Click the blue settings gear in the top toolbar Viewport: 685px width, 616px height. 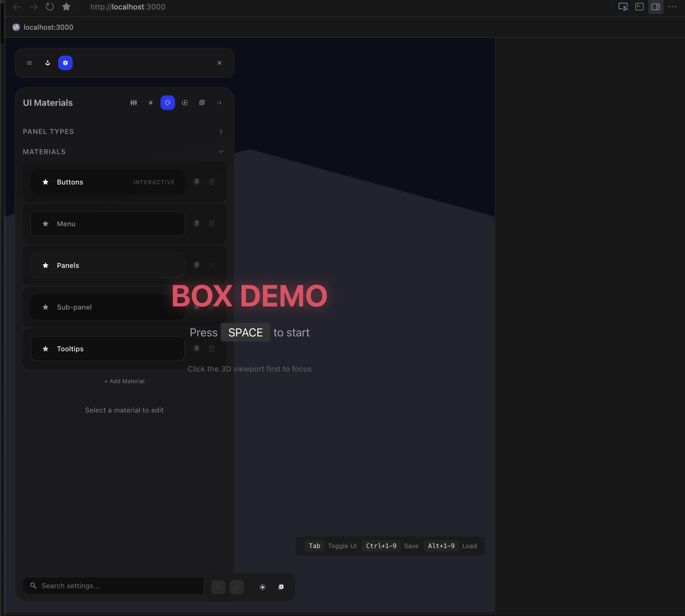coord(65,63)
